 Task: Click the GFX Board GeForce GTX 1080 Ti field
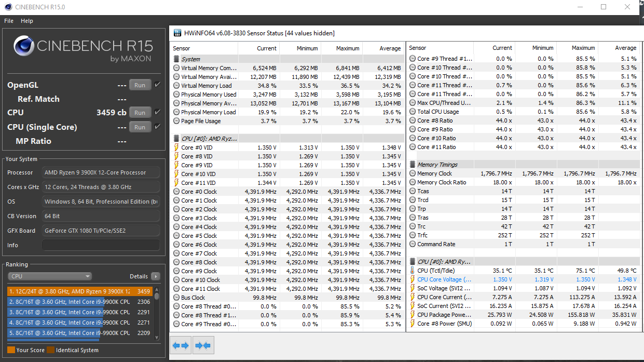101,231
